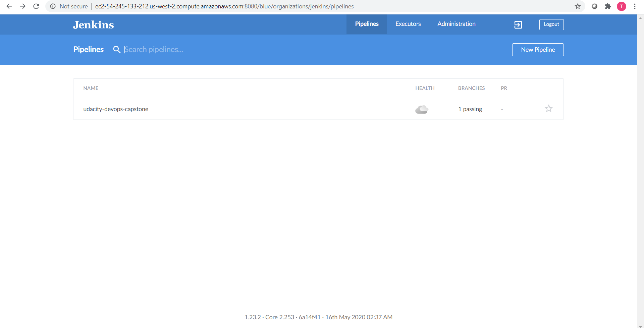Click the NAME column header
Viewport: 644px width, 328px height.
[91, 88]
